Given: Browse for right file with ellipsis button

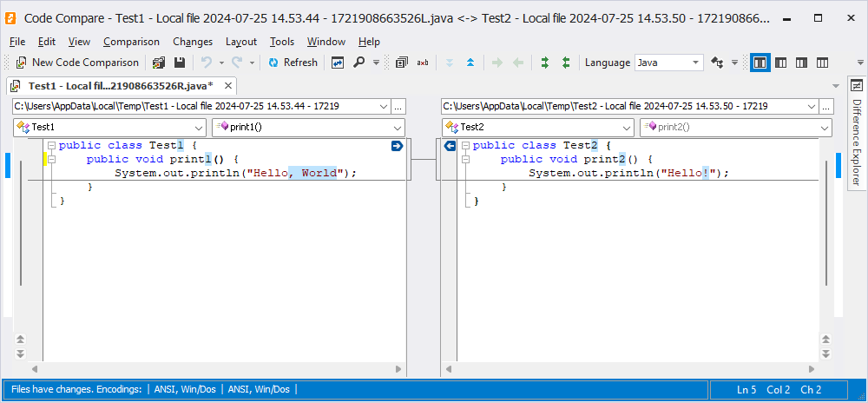Looking at the screenshot, I should (826, 106).
